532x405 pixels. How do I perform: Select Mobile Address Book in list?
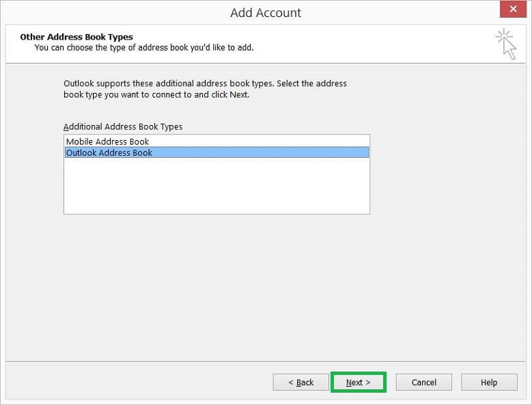click(216, 141)
